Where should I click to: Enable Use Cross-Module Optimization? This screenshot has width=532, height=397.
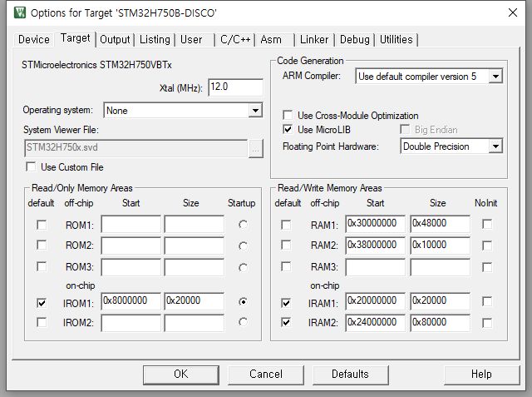click(x=288, y=115)
